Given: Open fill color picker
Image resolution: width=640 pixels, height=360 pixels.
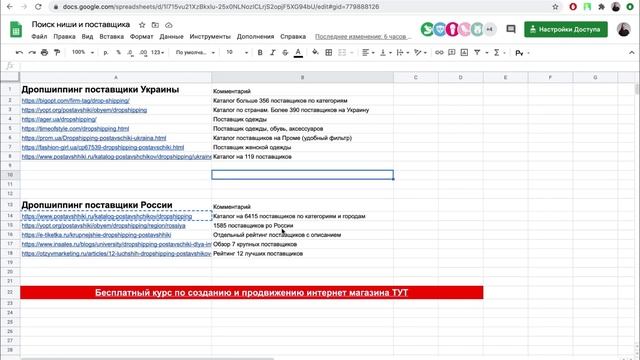Looking at the screenshot, I should tap(315, 53).
